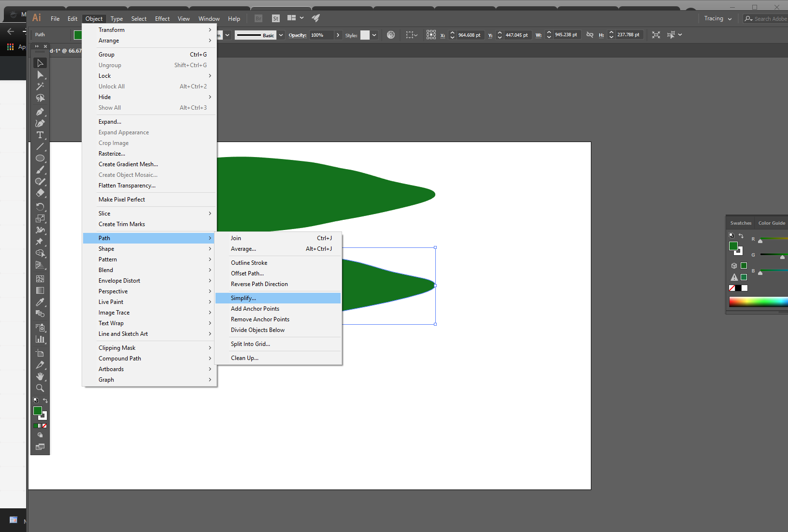Choose Offset Path from submenu
The image size is (788, 532).
pos(278,273)
